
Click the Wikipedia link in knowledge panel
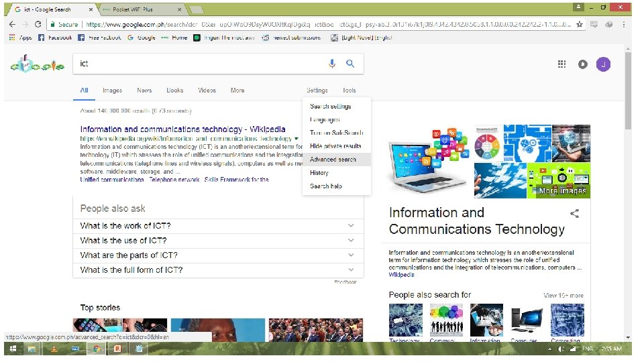[401, 275]
